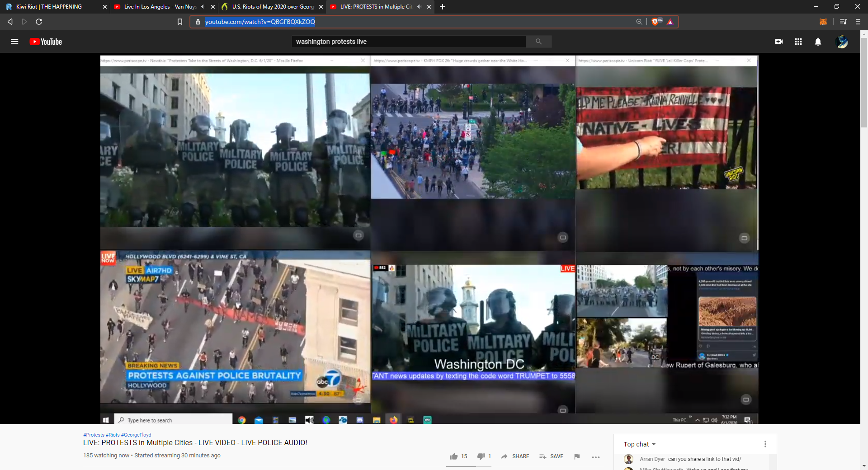Open a new browser tab
The width and height of the screenshot is (868, 470).
coord(443,7)
